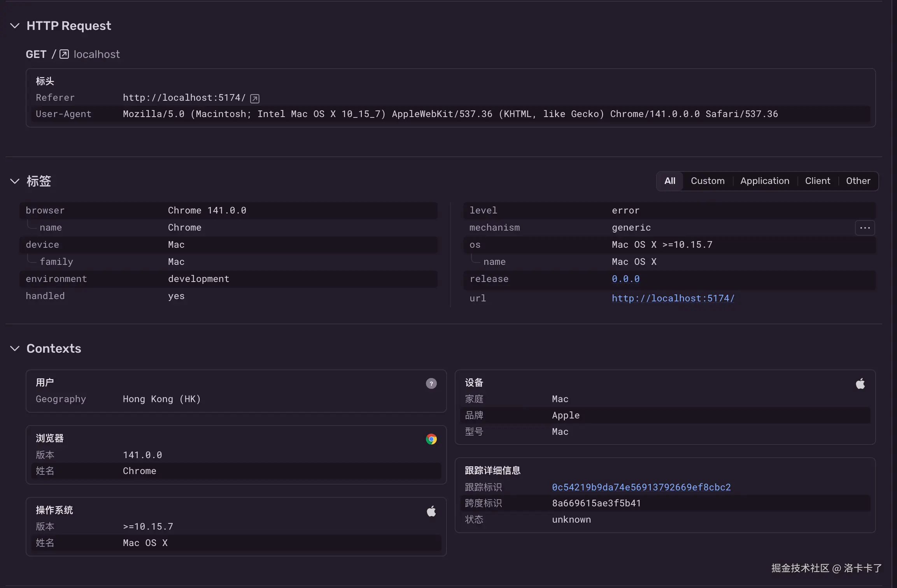
Task: Open the url tag localhost:5174 link
Action: (673, 298)
